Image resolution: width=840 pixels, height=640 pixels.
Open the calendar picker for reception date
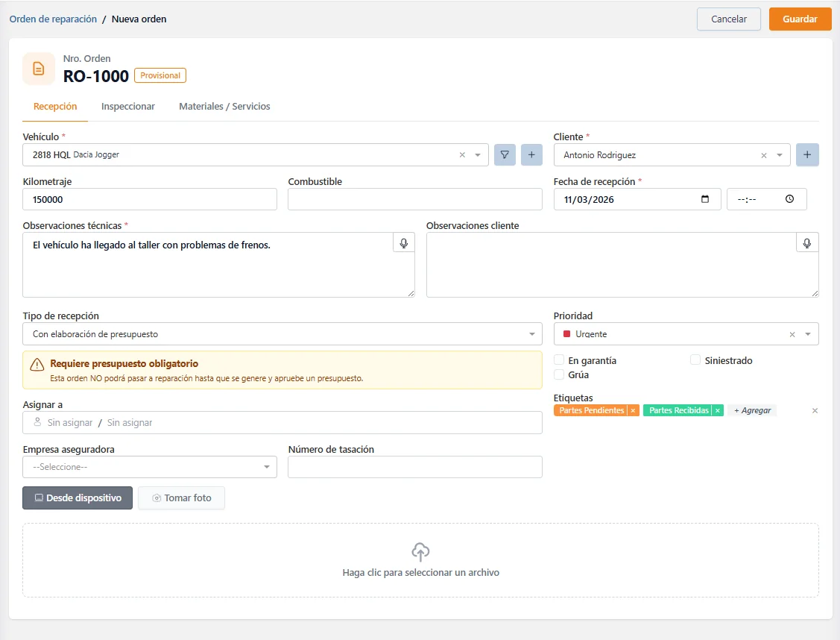coord(705,199)
